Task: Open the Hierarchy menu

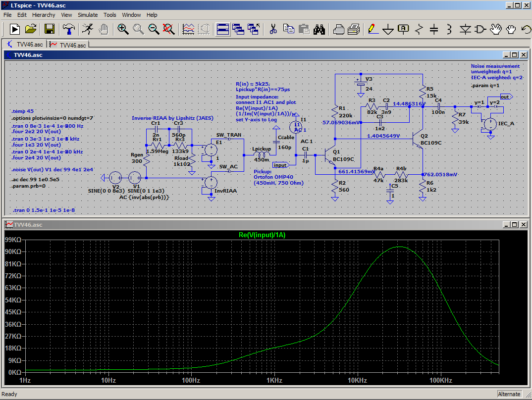Action: 44,15
